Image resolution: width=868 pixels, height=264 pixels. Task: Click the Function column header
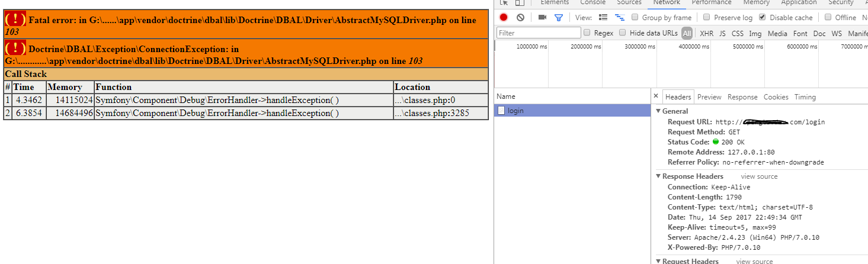coord(244,87)
